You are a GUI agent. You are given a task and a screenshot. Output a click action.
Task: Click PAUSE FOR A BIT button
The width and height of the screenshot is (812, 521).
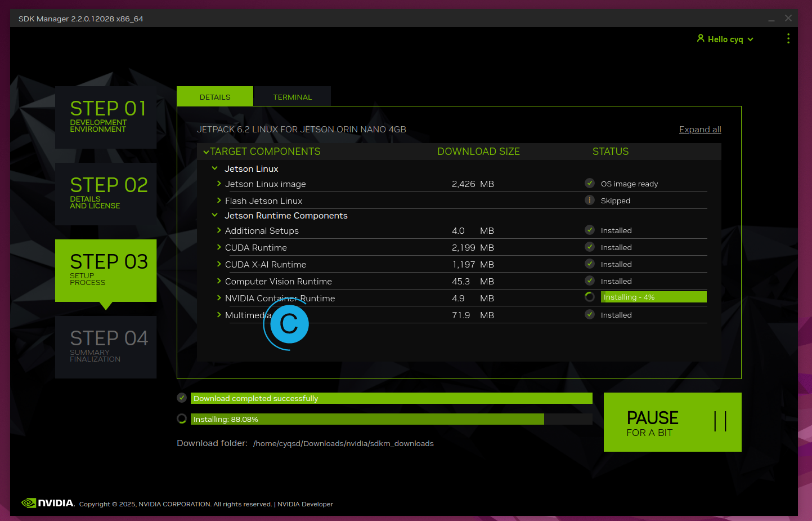672,422
